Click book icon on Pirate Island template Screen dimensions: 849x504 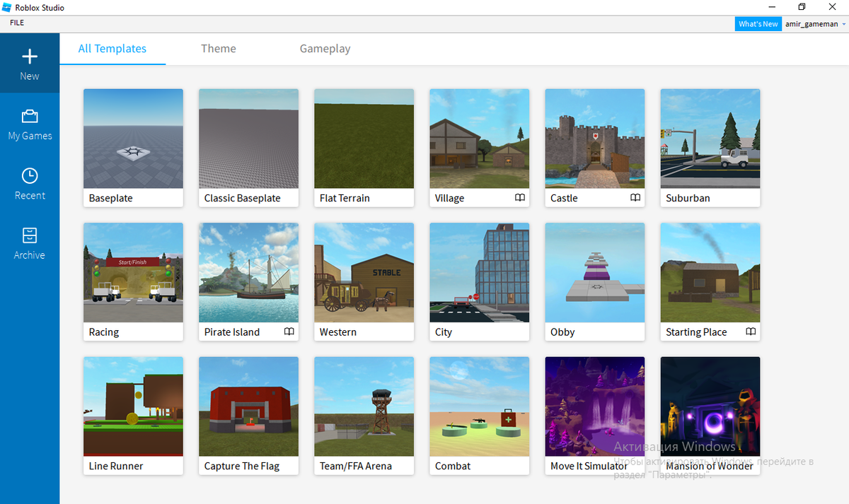tap(289, 332)
